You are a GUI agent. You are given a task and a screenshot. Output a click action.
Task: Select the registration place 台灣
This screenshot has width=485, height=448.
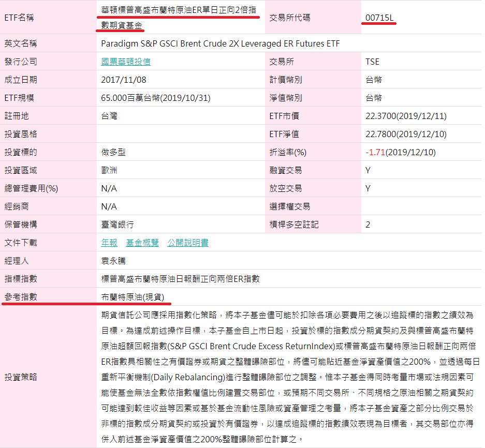click(109, 116)
